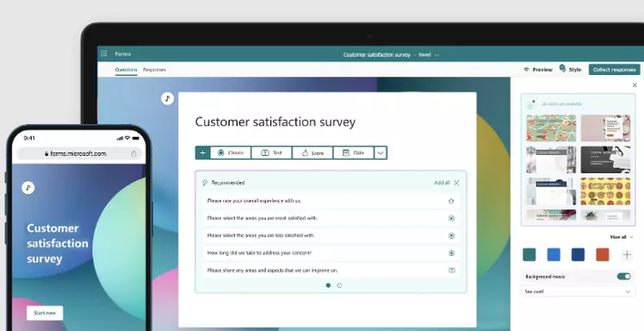Click star rating icon on overall experience row
Image resolution: width=644 pixels, height=331 pixels.
451,201
